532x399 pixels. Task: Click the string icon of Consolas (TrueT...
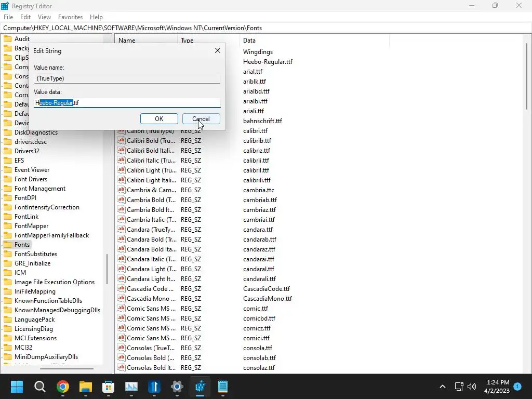tap(121, 348)
